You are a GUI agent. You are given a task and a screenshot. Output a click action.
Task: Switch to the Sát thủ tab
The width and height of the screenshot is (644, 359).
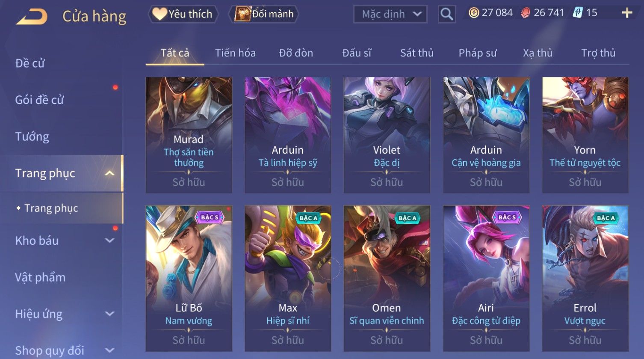(x=417, y=53)
